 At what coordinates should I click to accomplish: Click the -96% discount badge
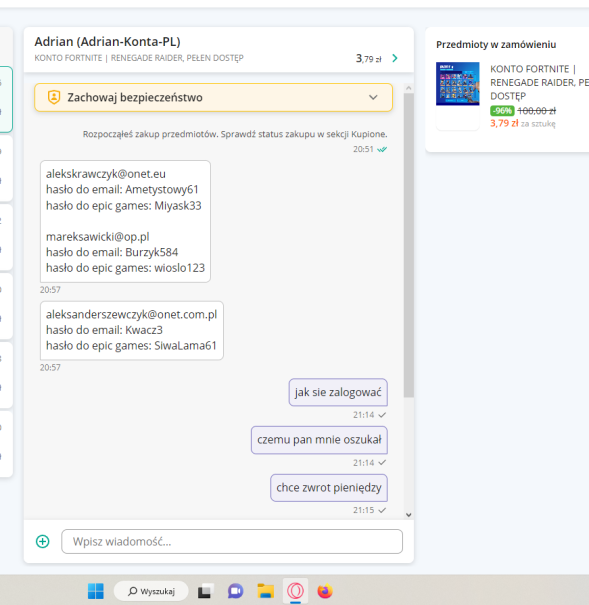pos(502,111)
